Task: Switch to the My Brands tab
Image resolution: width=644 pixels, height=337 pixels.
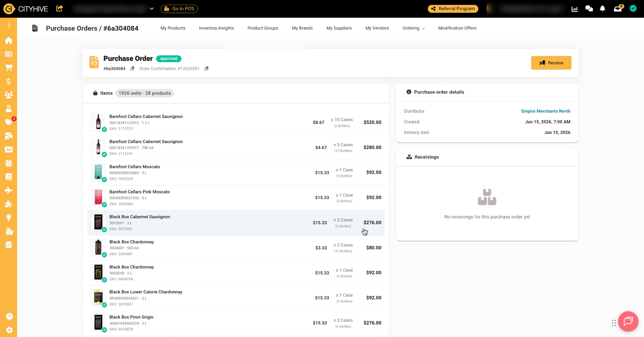Action: click(302, 28)
